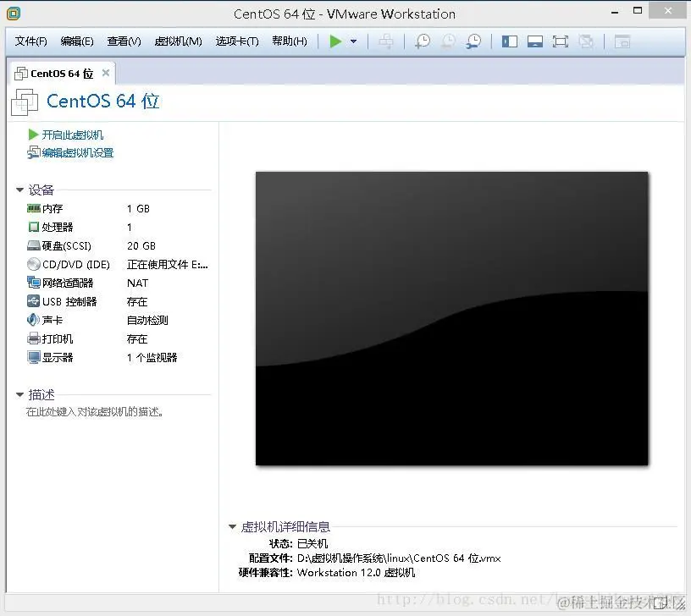
Task: Collapse the 设备 devices section
Action: click(x=19, y=190)
